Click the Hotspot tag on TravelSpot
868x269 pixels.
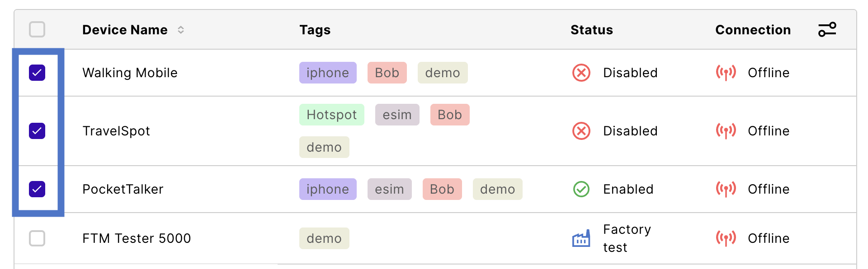pyautogui.click(x=332, y=115)
